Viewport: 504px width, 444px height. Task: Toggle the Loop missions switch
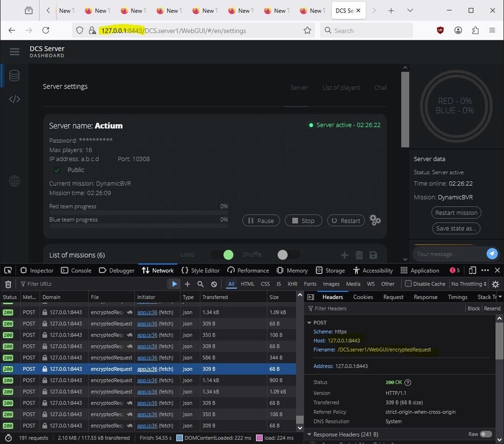click(x=222, y=255)
